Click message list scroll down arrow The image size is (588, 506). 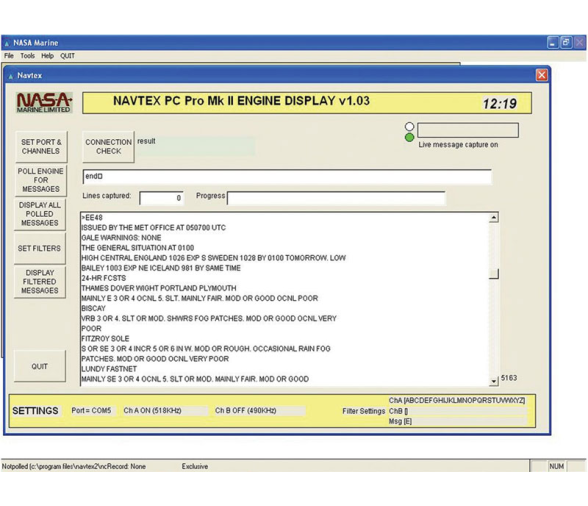coord(494,381)
